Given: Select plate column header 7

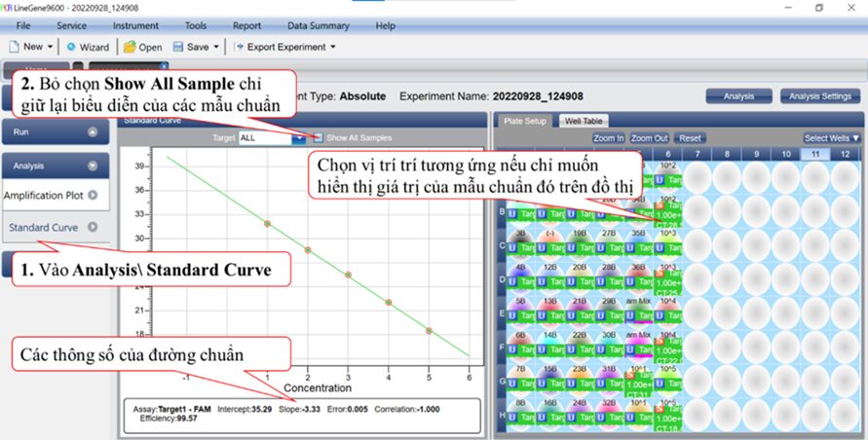Looking at the screenshot, I should click(698, 154).
